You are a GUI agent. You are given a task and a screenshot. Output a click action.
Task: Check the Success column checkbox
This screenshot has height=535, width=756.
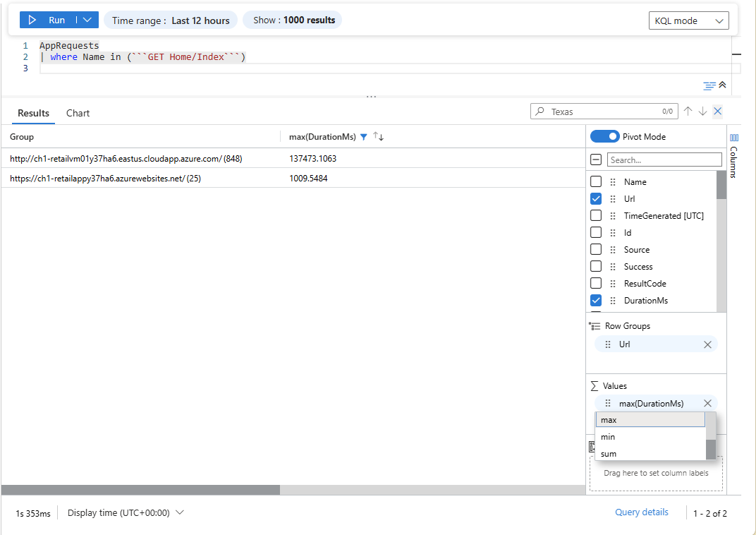(596, 266)
